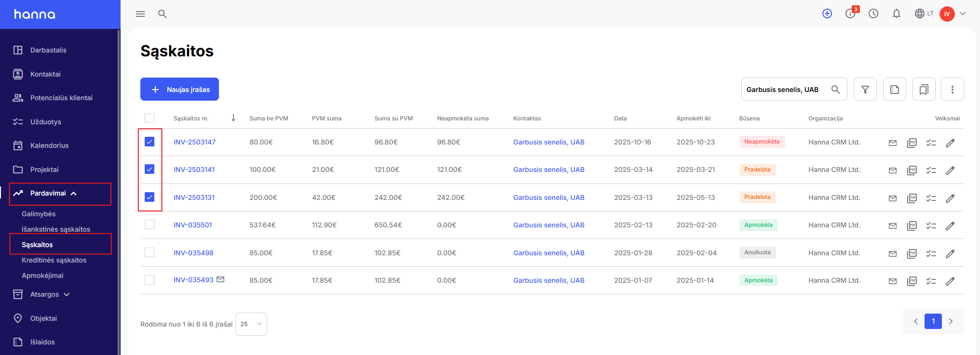Open Galimybės submenu item
This screenshot has height=355, width=980.
pos(39,214)
